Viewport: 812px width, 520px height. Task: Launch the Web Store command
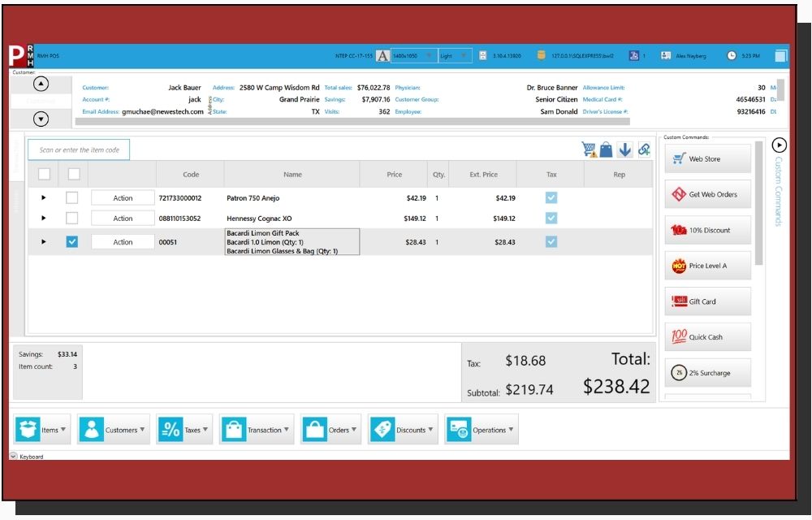point(707,158)
